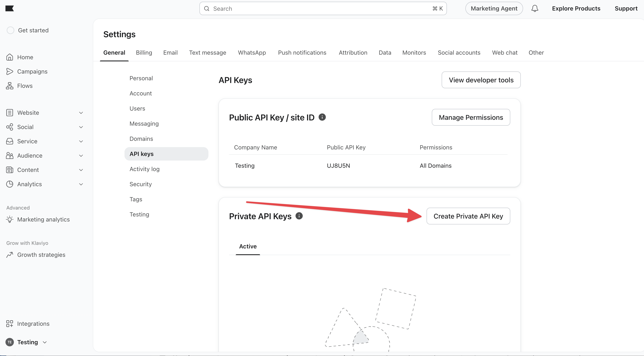Open the WhatsApp settings tab

252,53
